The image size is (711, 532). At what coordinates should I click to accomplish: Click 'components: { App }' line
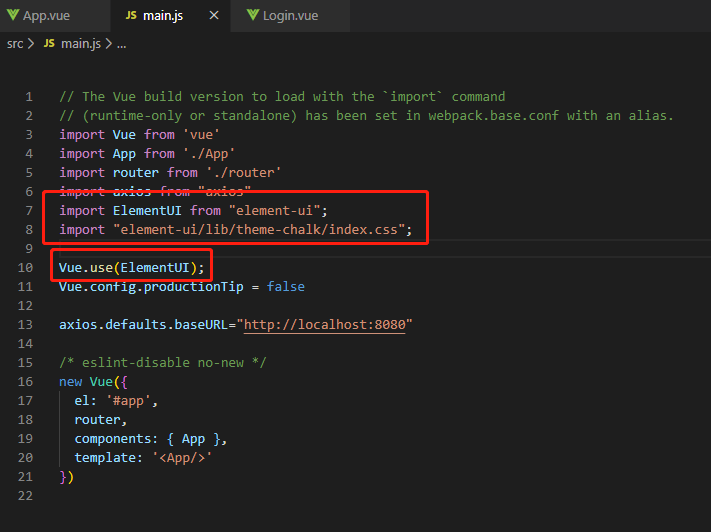coord(151,439)
